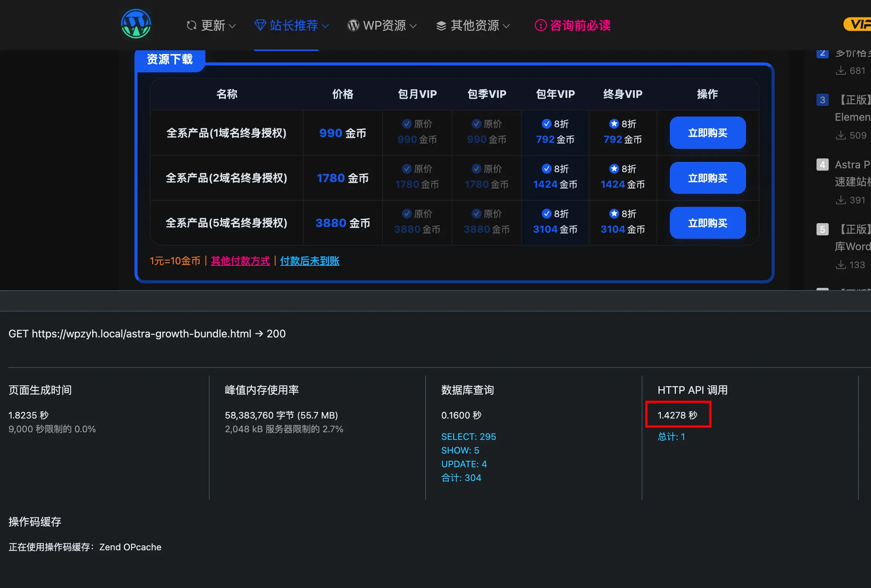Viewport: 871px width, 588px height.
Task: Click the Zend OPcache status line
Action: [x=85, y=547]
